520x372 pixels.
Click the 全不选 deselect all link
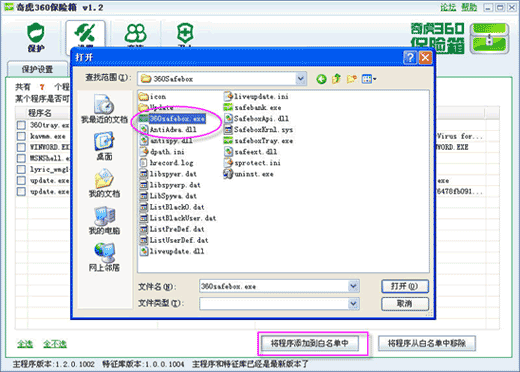[55, 344]
